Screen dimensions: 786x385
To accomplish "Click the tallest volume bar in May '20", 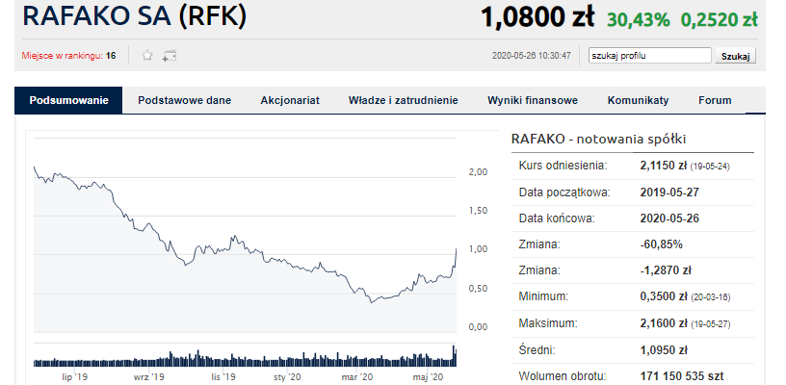I will [x=454, y=355].
